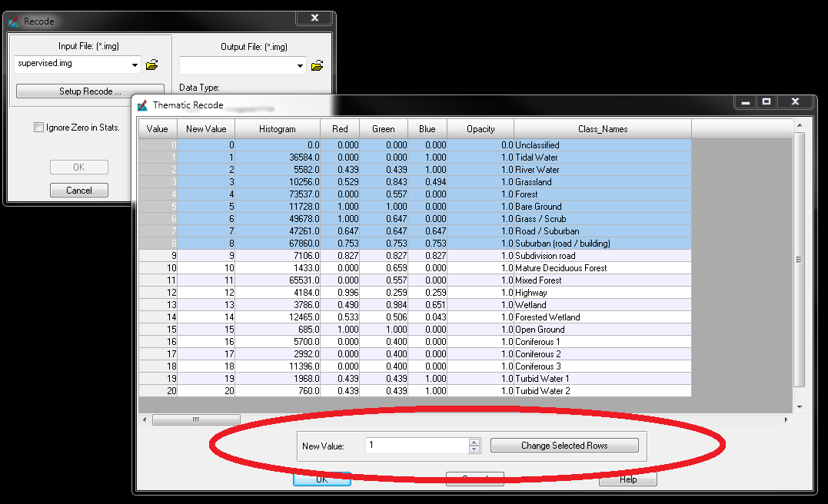Click Red value 0.996 in Highway row
The width and height of the screenshot is (828, 504).
340,293
